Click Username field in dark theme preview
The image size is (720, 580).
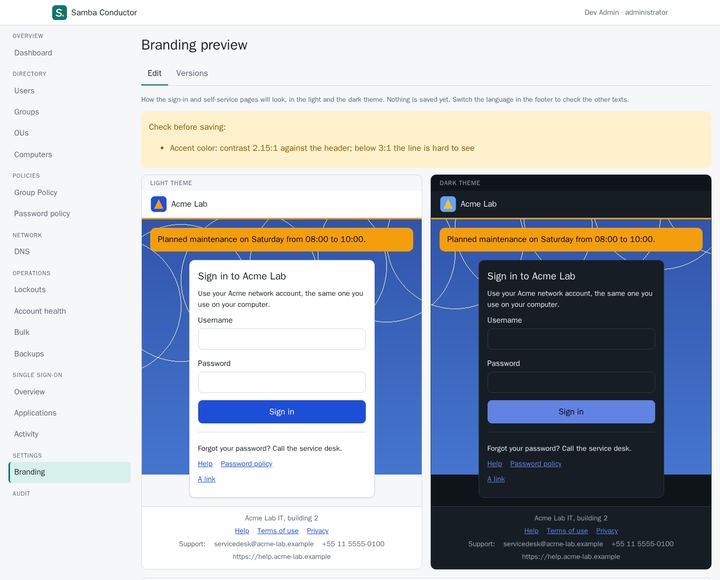[571, 339]
